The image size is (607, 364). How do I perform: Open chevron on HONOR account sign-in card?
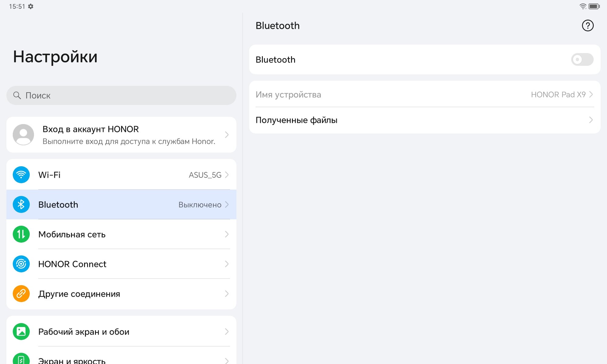[227, 135]
